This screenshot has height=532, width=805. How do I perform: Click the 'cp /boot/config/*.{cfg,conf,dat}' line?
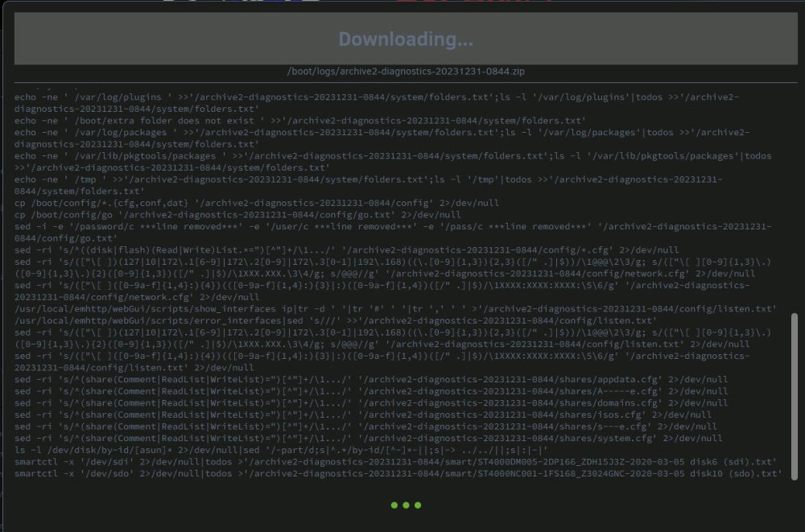coord(257,203)
